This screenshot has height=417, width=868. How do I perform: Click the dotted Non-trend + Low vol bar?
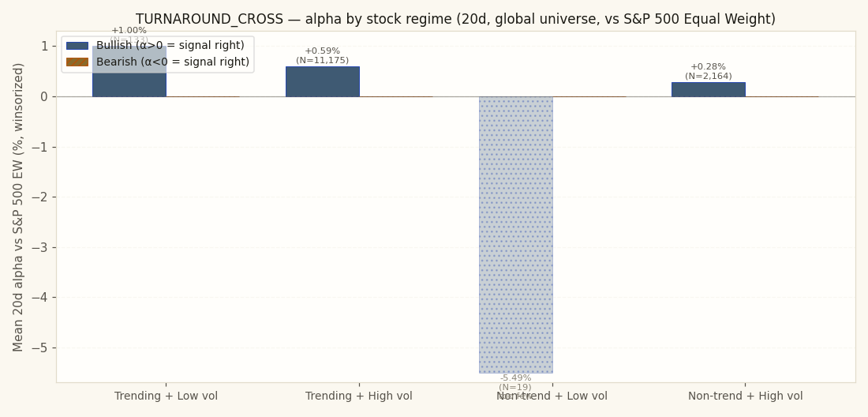click(516, 235)
